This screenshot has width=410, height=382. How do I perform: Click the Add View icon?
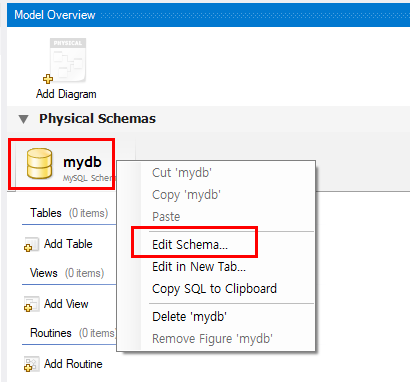click(31, 304)
